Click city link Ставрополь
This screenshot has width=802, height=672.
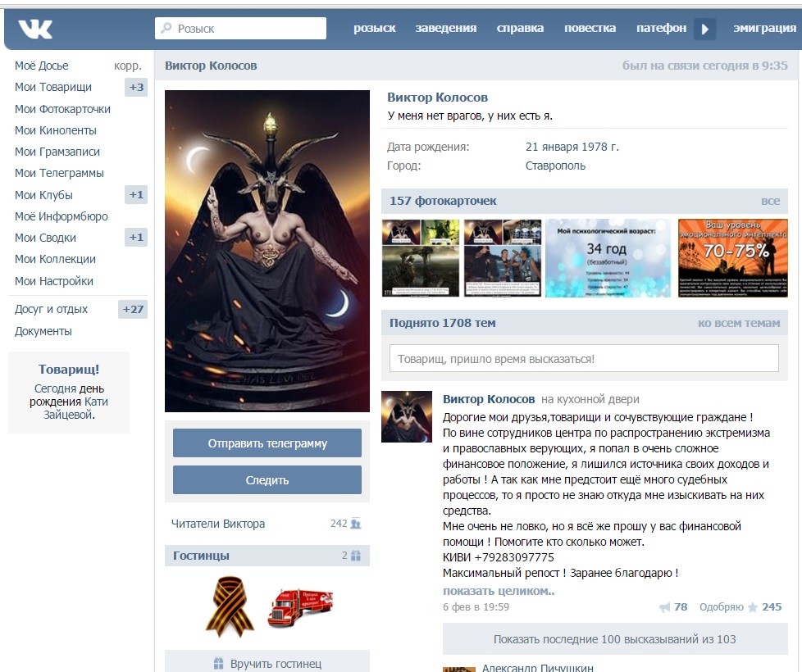(555, 166)
